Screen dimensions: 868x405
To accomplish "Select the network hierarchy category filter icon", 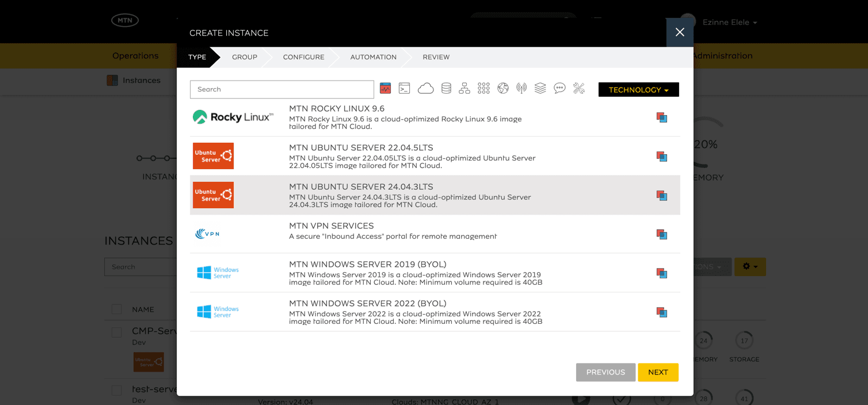I will coord(465,89).
